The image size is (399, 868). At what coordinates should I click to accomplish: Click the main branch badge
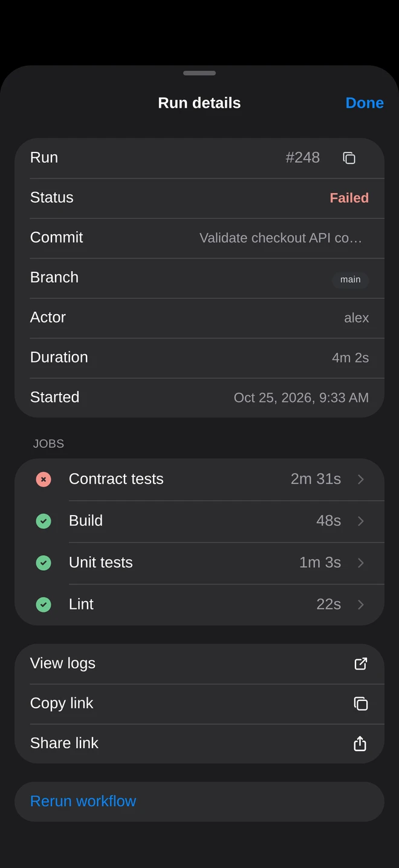click(x=351, y=280)
